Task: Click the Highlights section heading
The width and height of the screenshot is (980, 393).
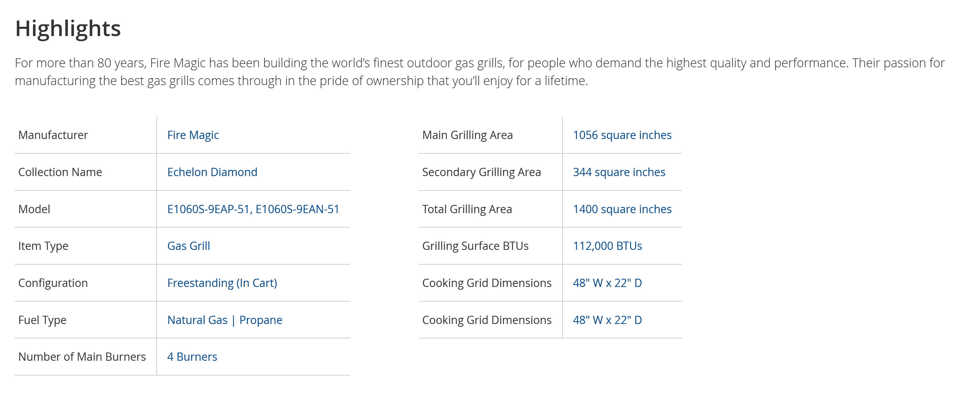Action: pos(68,28)
